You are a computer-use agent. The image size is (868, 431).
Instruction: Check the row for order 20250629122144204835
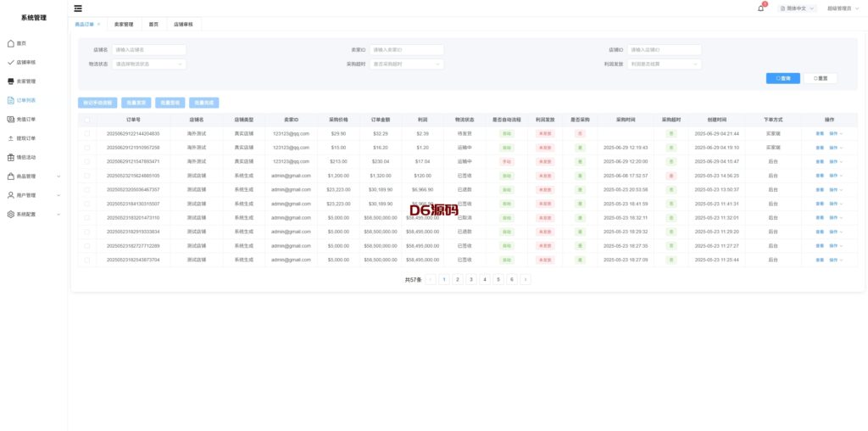86,133
